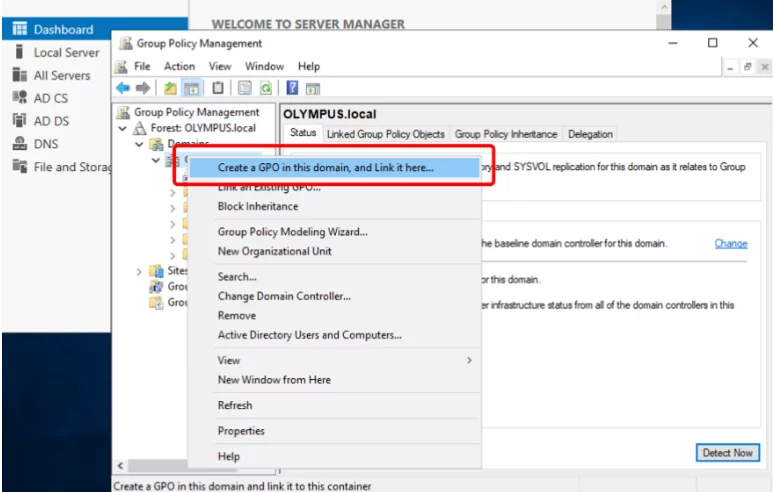Open the Help menu in the menu bar
This screenshot has width=773, height=492.
point(309,66)
